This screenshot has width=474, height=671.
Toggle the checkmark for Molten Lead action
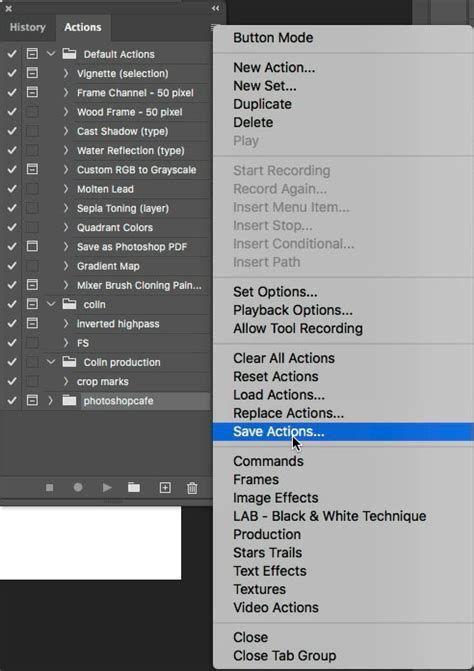[12, 189]
